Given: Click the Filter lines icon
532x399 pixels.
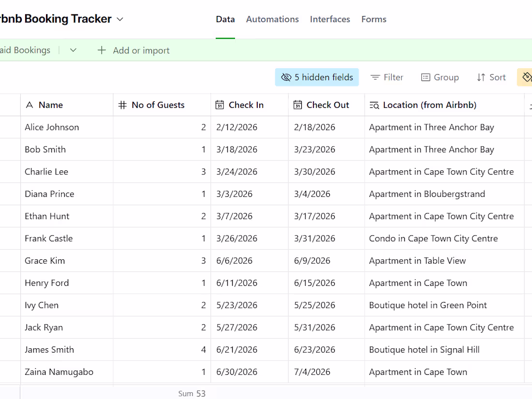Looking at the screenshot, I should click(375, 77).
